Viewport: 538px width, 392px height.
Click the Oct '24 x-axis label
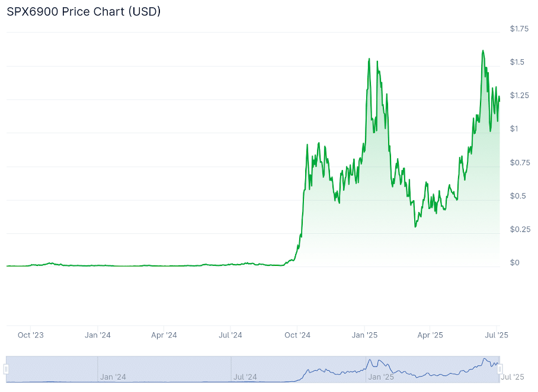point(297,335)
